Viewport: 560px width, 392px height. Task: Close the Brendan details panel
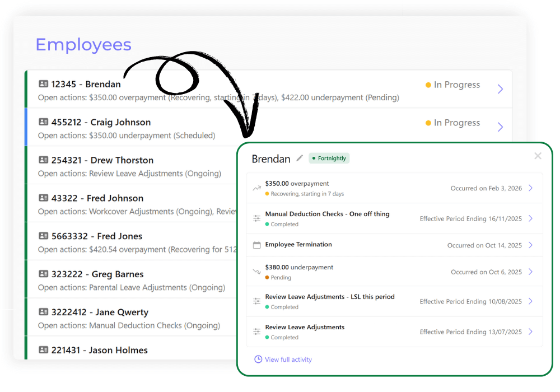click(x=538, y=156)
